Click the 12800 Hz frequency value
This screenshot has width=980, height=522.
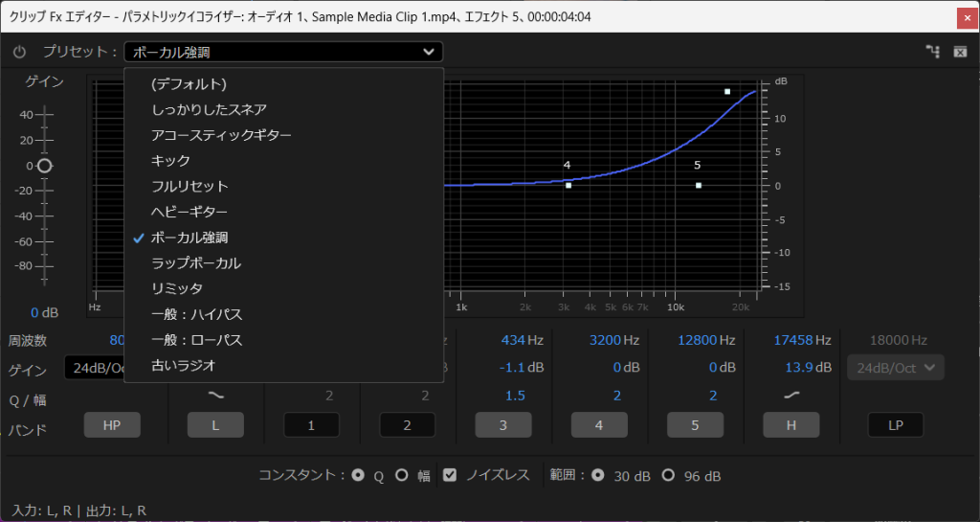pos(706,340)
